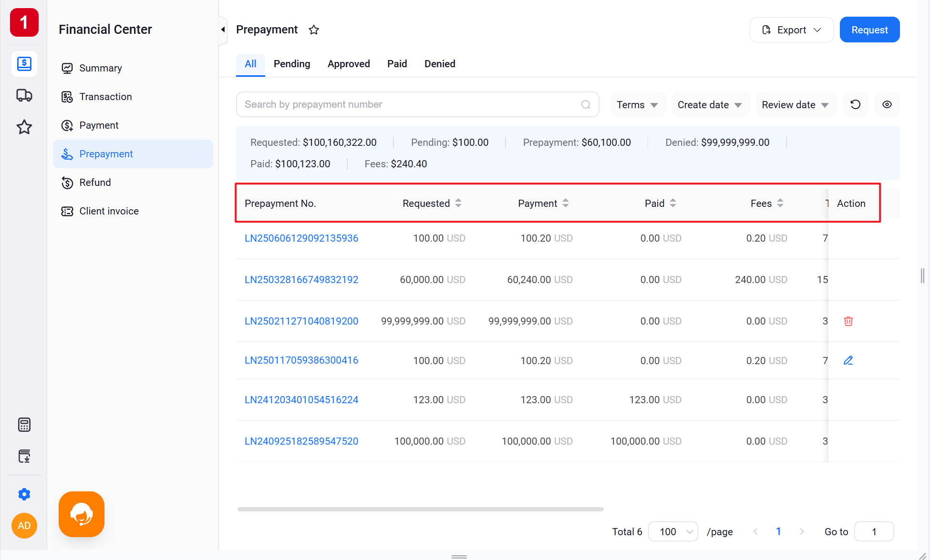The width and height of the screenshot is (930, 560).
Task: Switch to the Pending tab
Action: tap(292, 64)
